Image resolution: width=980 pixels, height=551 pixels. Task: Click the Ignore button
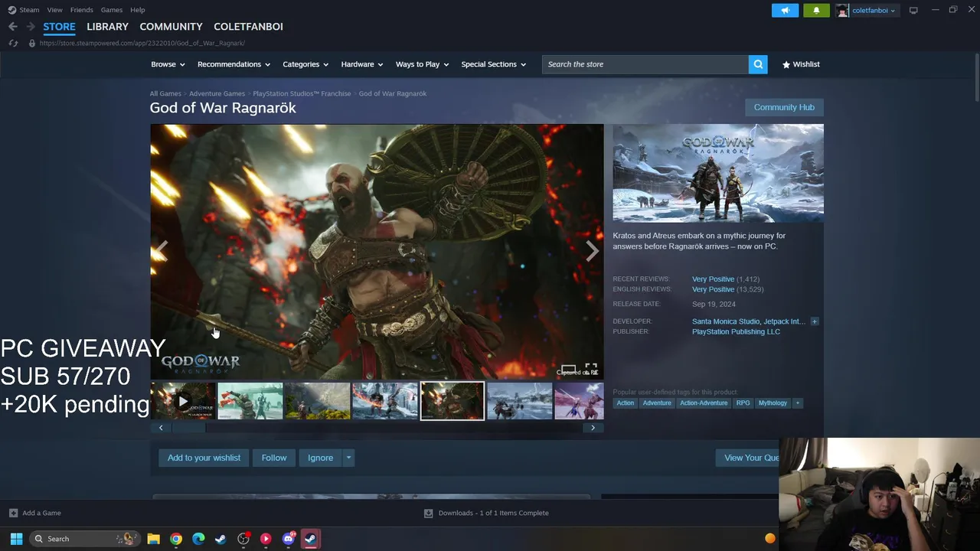[x=321, y=458]
